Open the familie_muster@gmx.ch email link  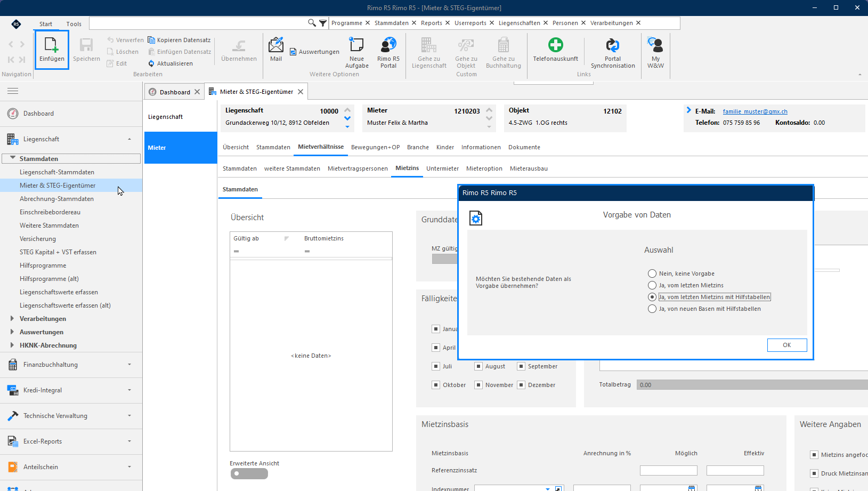(x=755, y=111)
